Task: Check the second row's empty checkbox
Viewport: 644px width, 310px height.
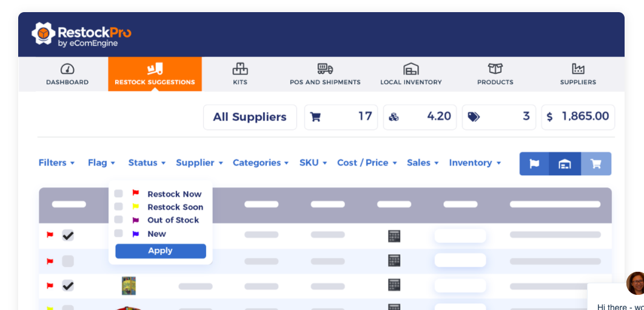Action: click(68, 261)
